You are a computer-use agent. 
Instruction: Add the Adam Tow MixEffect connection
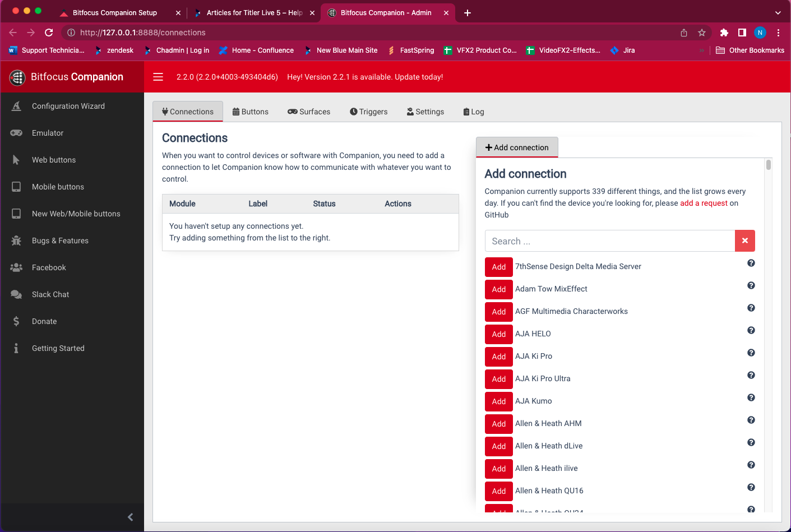point(498,289)
